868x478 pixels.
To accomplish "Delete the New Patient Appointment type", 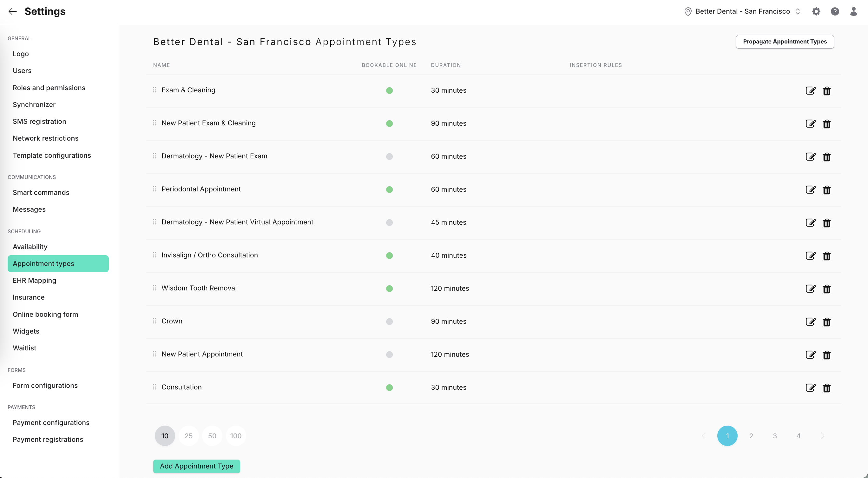I will 826,355.
